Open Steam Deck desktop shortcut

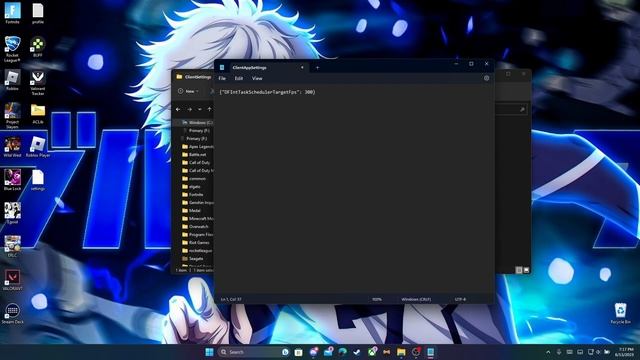[x=12, y=313]
